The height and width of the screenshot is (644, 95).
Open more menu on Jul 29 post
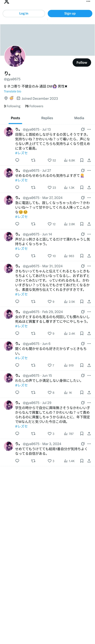coord(89,403)
